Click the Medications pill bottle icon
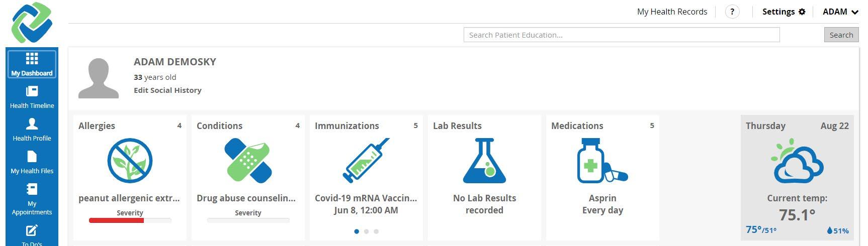The height and width of the screenshot is (246, 868). [602, 161]
